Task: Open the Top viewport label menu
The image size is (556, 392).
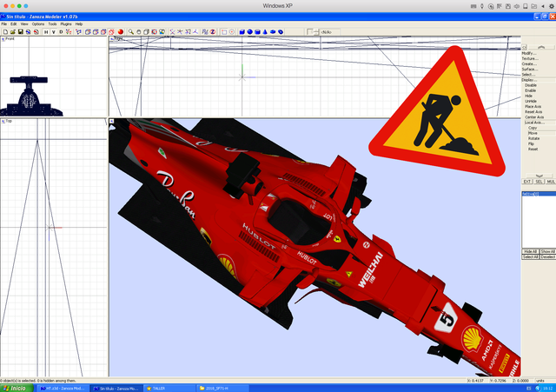Action: (7, 121)
